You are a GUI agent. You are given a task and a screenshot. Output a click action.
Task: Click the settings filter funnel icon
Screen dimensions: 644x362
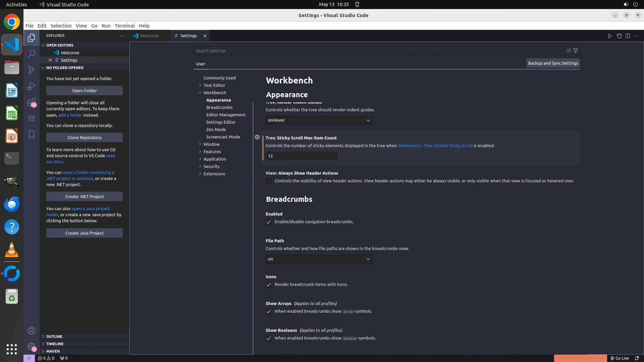click(x=576, y=51)
